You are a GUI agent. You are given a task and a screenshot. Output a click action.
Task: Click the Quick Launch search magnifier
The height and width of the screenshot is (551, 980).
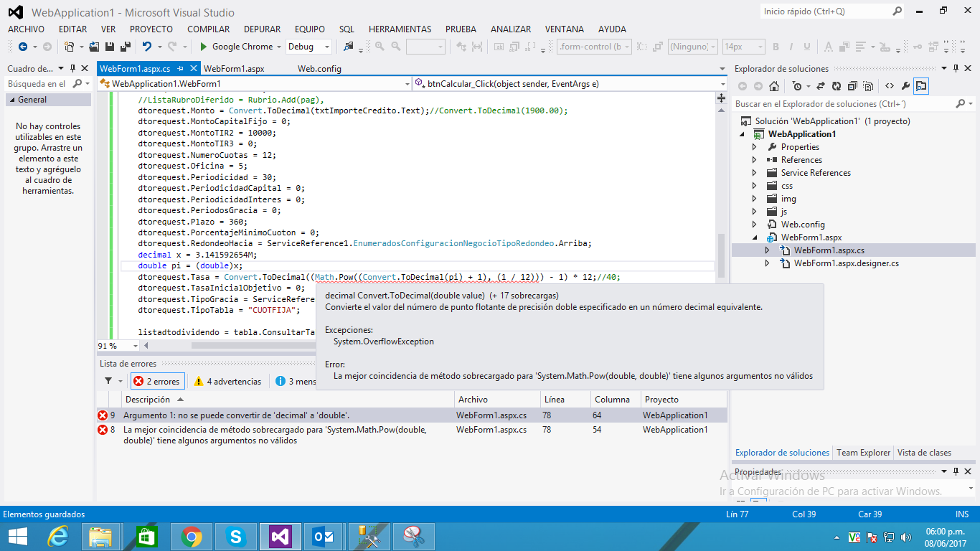897,11
